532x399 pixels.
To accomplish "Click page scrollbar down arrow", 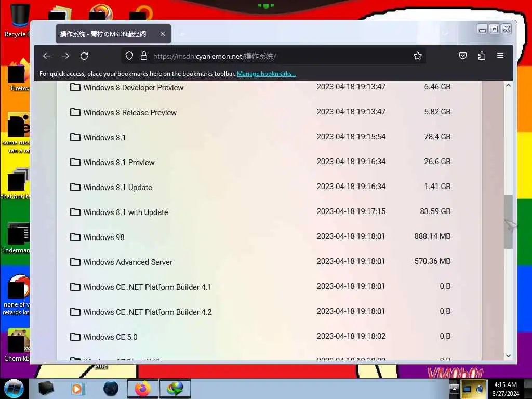I will 508,355.
